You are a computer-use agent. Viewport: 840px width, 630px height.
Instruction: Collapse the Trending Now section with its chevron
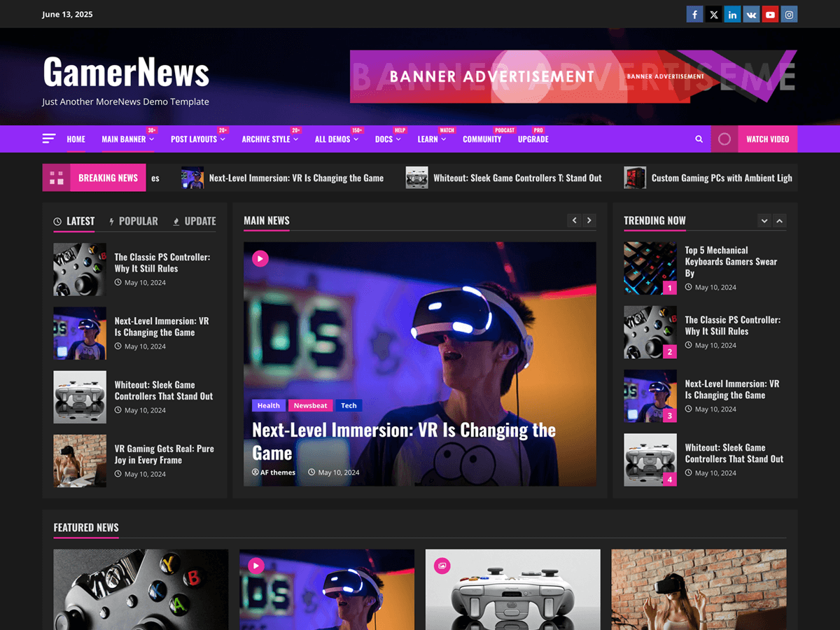pyautogui.click(x=780, y=220)
